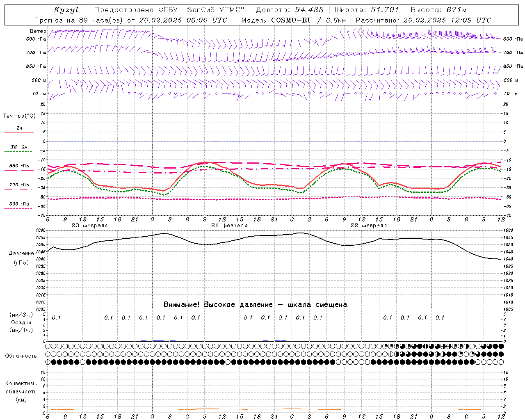
Task: Click "500 гПа" temperature legend entry
Action: point(19,204)
